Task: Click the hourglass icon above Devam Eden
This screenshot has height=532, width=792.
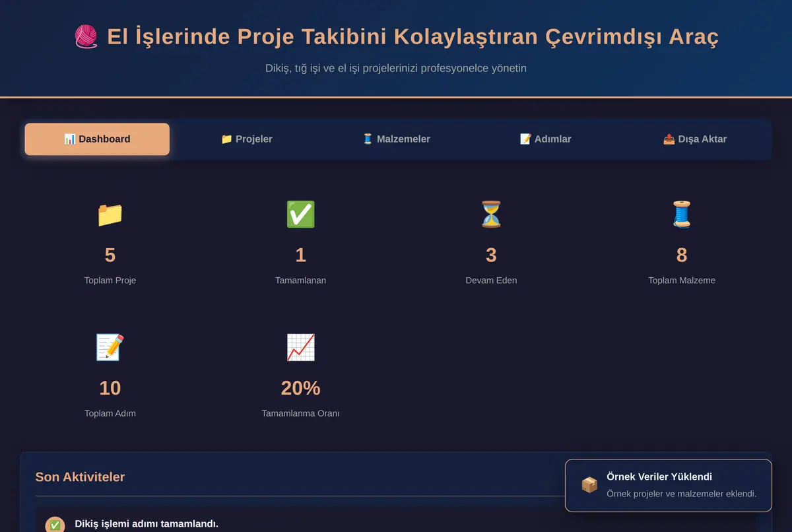Action: tap(491, 215)
